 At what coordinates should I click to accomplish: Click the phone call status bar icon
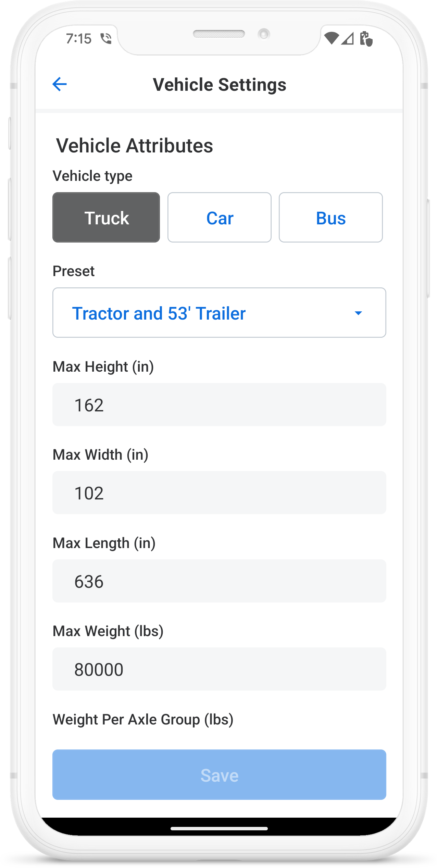tap(106, 39)
